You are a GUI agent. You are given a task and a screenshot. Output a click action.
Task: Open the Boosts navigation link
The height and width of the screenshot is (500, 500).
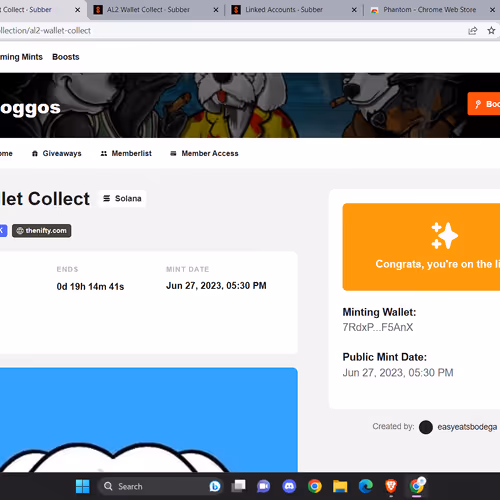click(66, 57)
